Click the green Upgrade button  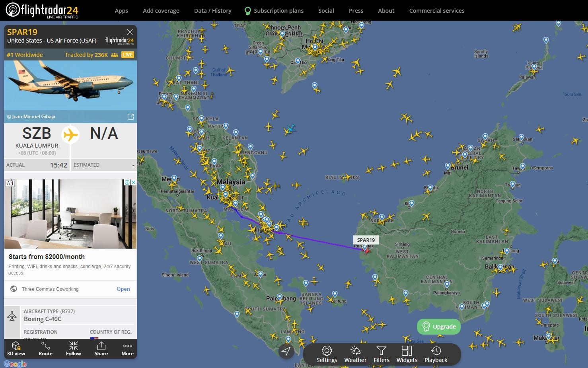pos(439,327)
